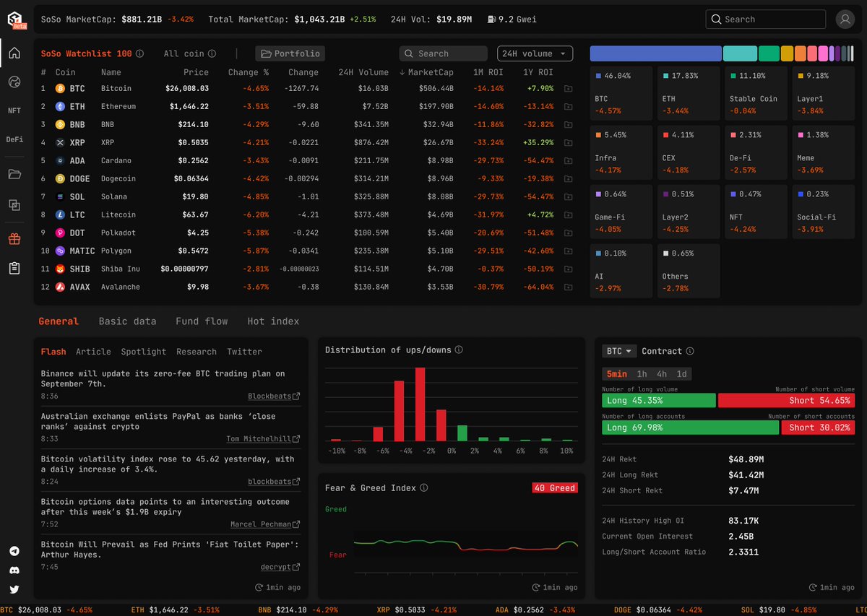
Task: Select the 1h contract interval
Action: tap(642, 374)
